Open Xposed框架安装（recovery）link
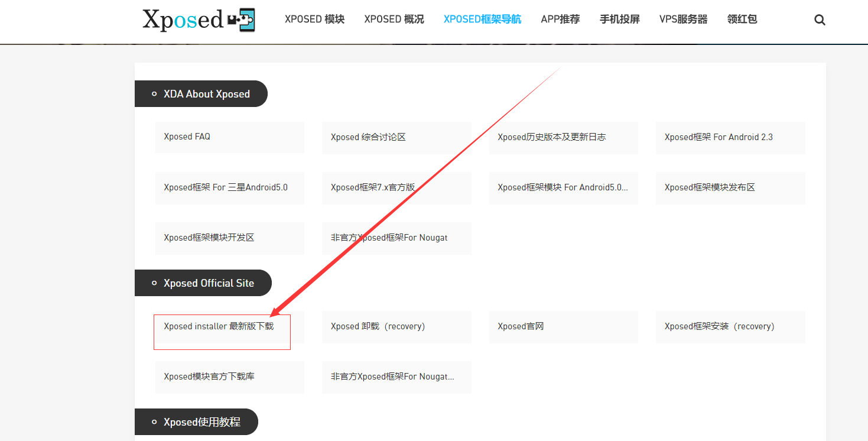868x441 pixels. [x=730, y=327]
